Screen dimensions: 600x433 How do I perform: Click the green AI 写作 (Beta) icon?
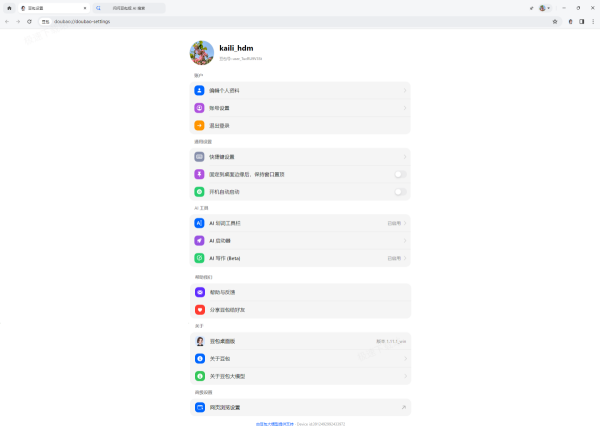[200, 258]
